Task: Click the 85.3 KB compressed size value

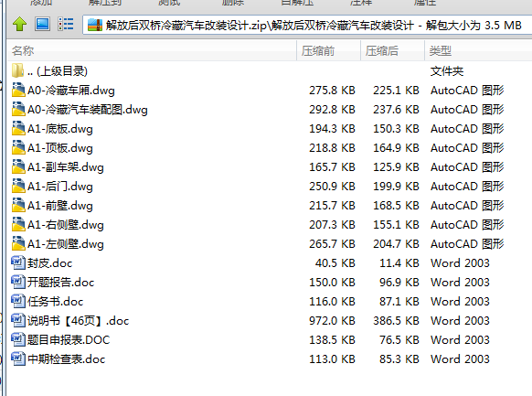Action: click(399, 359)
